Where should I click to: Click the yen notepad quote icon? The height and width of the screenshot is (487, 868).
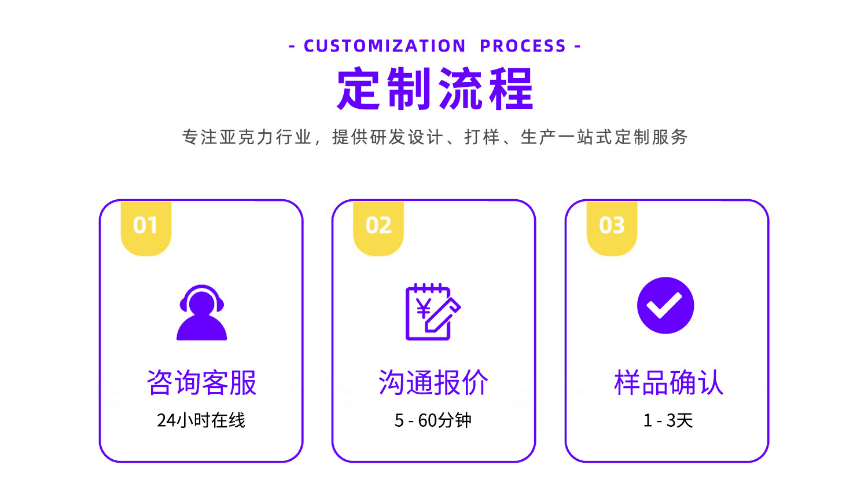coord(432,312)
